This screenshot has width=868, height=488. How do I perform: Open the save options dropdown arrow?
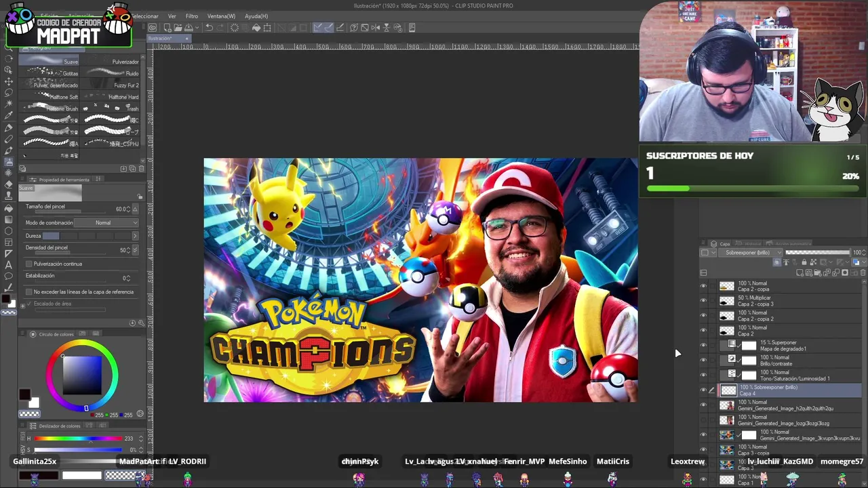196,28
